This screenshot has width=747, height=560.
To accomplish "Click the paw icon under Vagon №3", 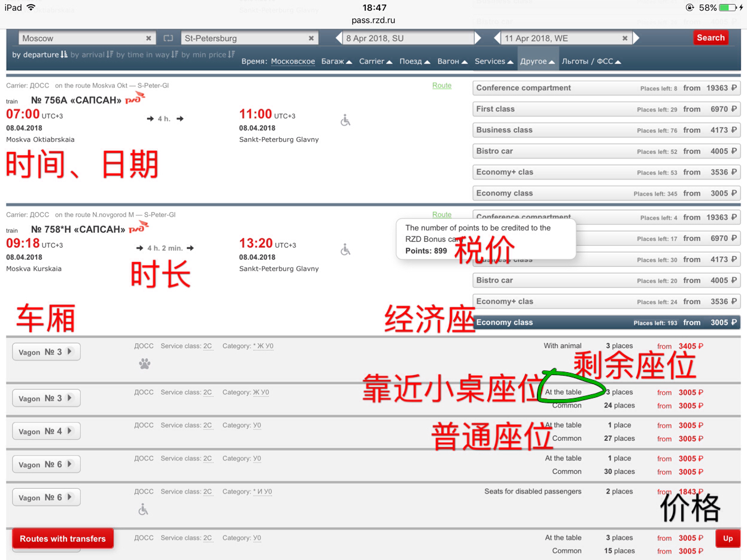I will (x=144, y=364).
